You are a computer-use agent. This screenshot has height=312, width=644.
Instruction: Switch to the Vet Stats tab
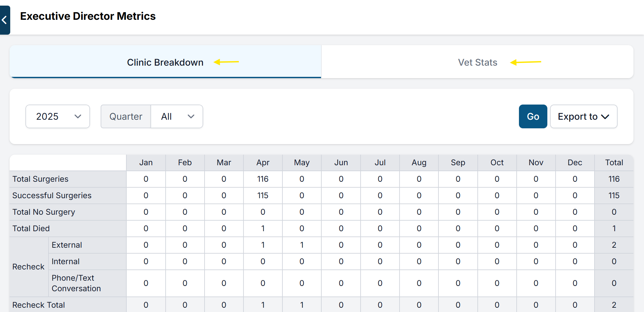[x=477, y=62]
